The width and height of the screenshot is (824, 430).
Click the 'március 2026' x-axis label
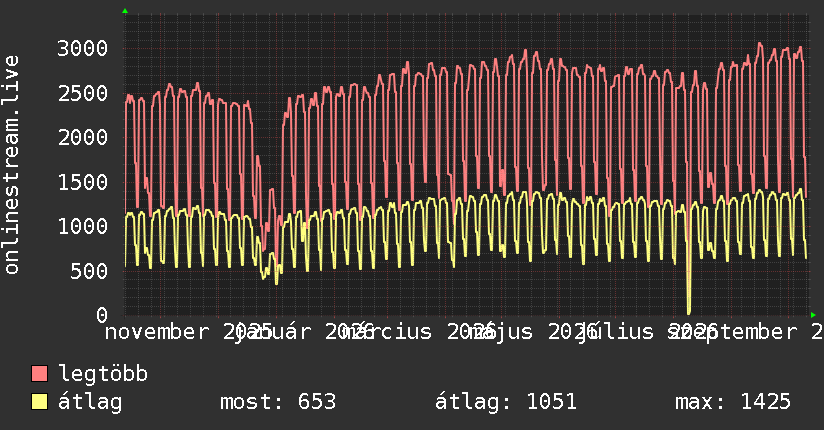point(419,332)
